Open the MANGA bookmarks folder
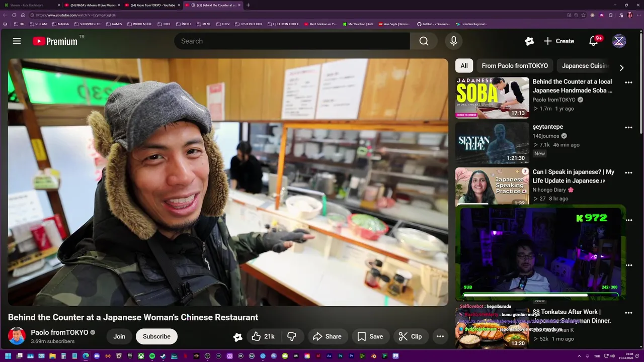This screenshot has height=362, width=644. point(60,24)
